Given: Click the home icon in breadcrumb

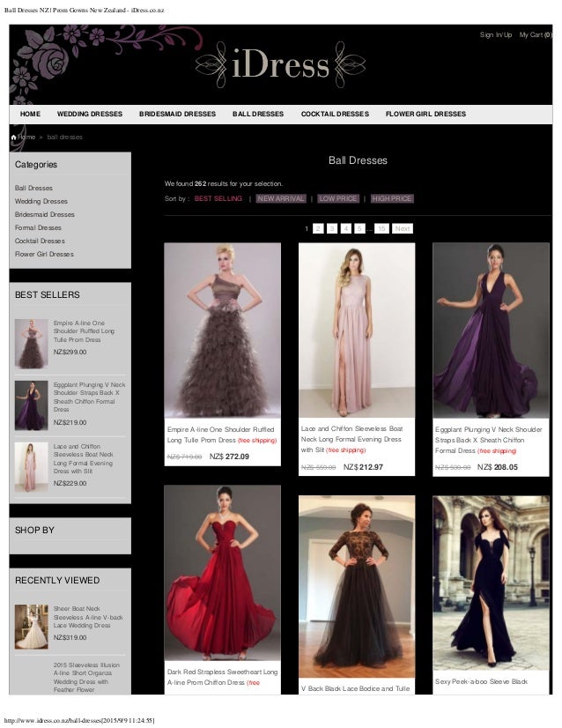Looking at the screenshot, I should pyautogui.click(x=13, y=137).
